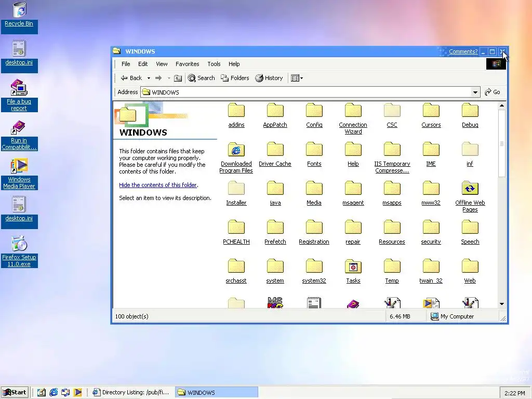Expand the Back history dropdown arrow
Image resolution: width=532 pixels, height=399 pixels.
[x=149, y=78]
